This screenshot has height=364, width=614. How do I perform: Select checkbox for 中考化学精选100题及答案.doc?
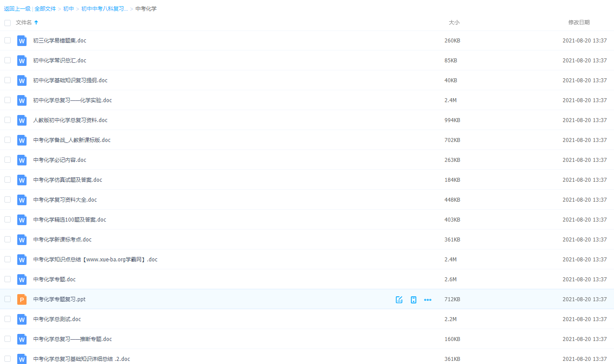click(8, 219)
